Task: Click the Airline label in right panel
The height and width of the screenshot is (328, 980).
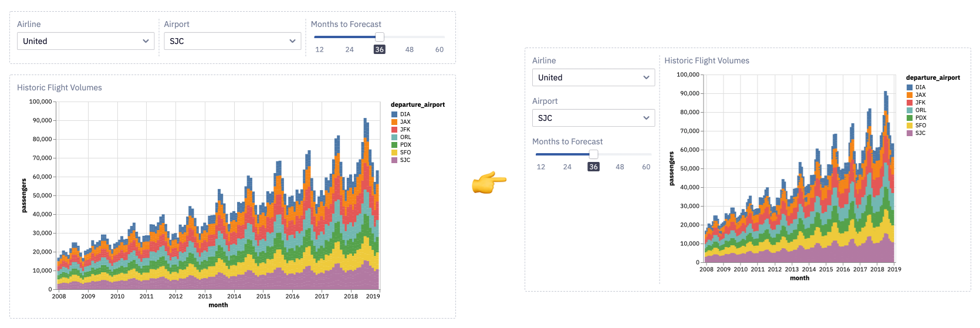Action: tap(544, 60)
